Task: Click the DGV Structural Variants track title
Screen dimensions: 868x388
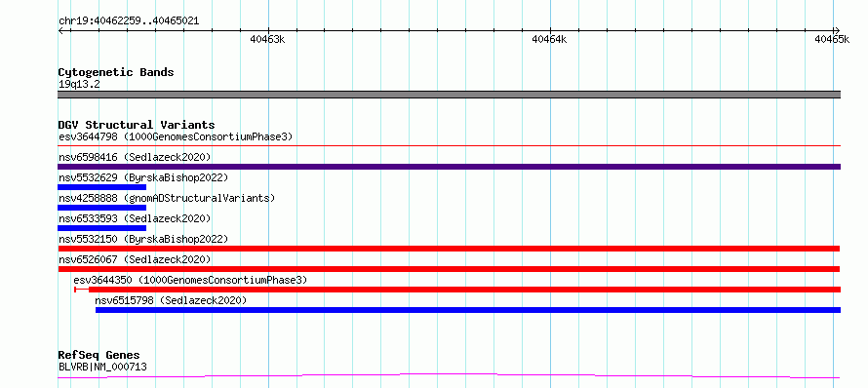Action: pos(137,125)
